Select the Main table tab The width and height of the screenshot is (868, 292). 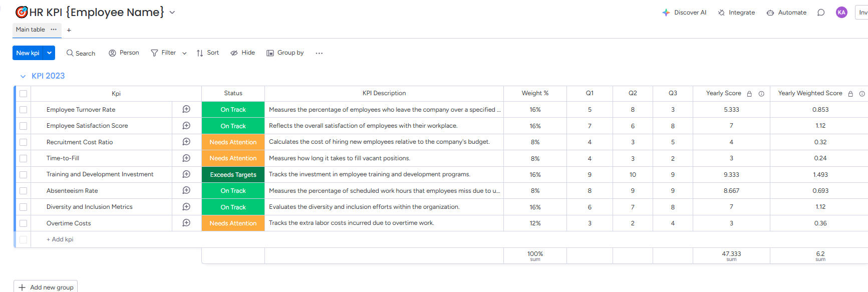pos(30,30)
